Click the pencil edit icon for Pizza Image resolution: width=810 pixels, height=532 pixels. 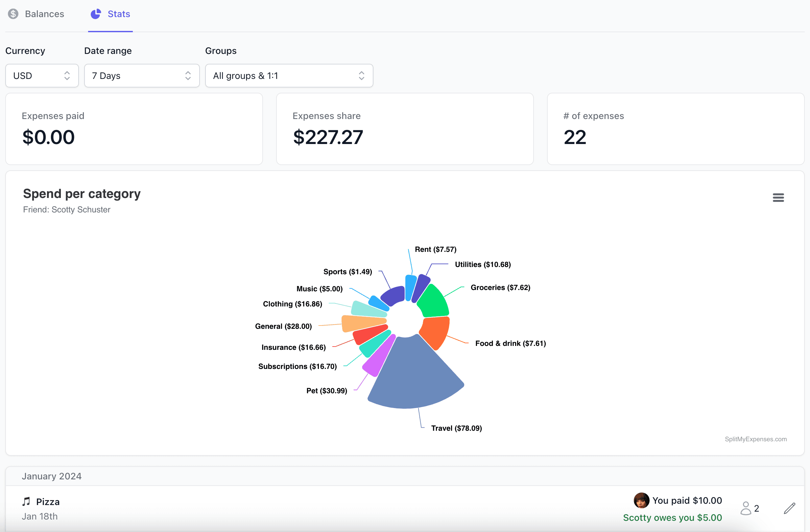789,508
